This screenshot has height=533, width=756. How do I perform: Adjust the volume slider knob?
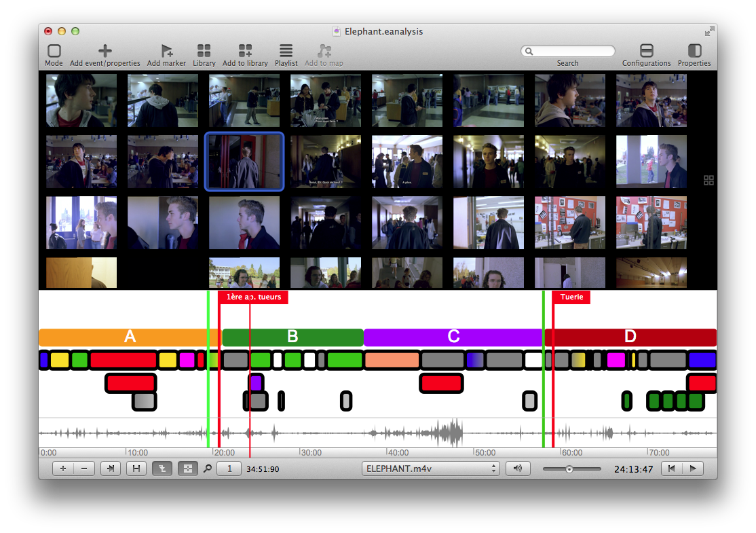(569, 469)
